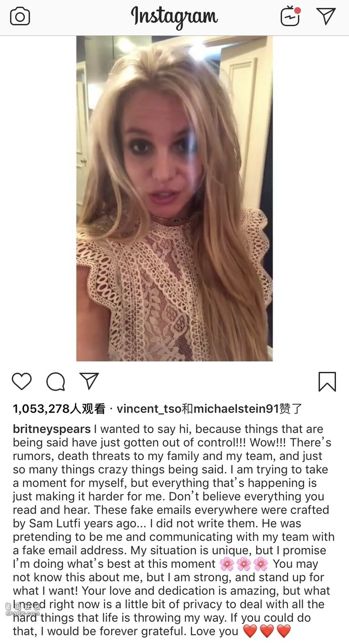Like the post with the heart icon
Image resolution: width=349 pixels, height=644 pixels.
pos(21,382)
